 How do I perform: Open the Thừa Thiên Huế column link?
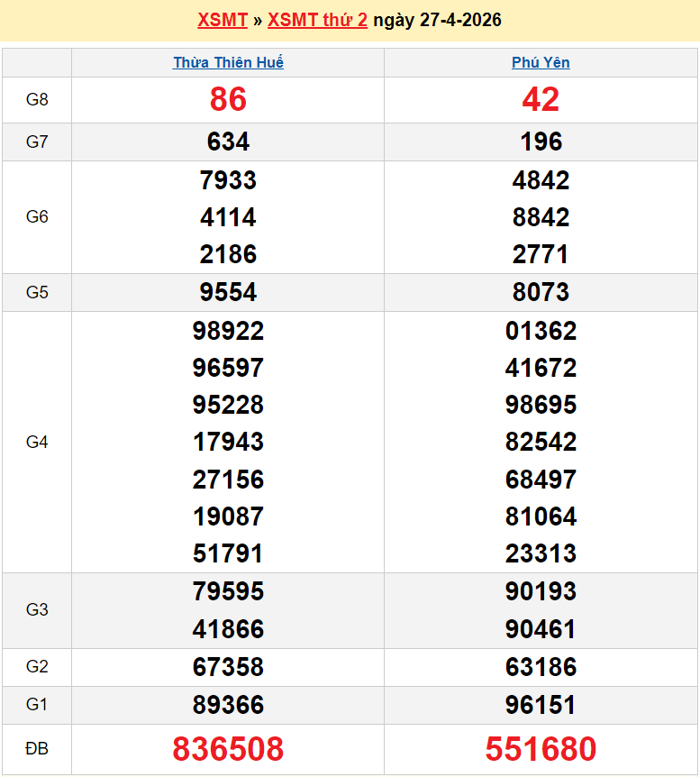coord(228,62)
